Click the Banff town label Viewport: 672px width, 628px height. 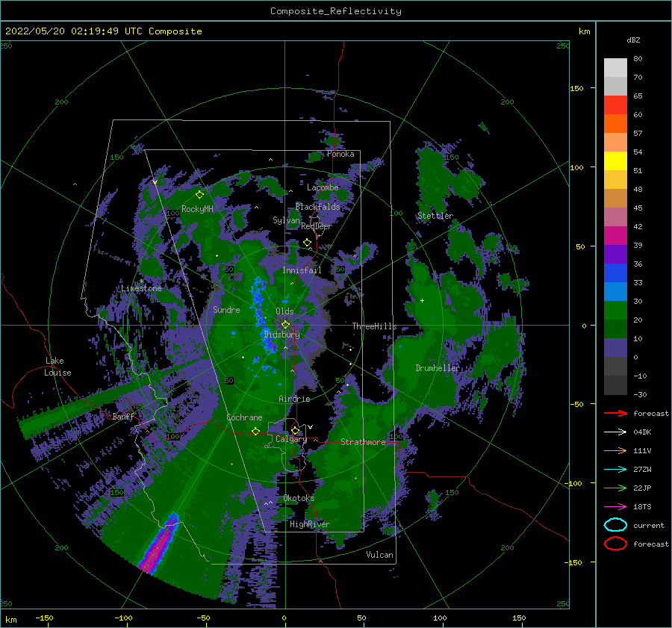tap(123, 416)
